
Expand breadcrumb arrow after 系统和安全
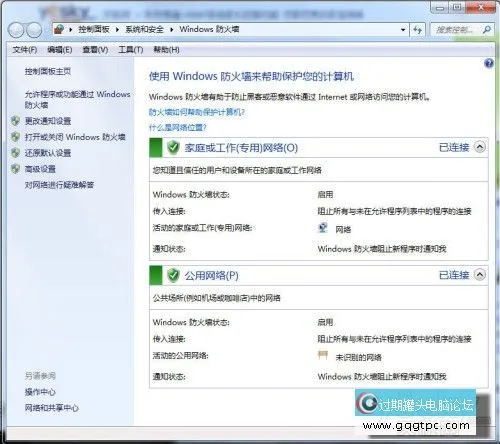(x=172, y=30)
